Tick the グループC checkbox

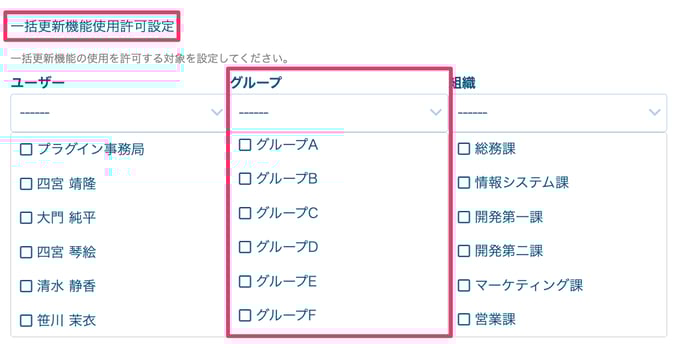pos(245,213)
